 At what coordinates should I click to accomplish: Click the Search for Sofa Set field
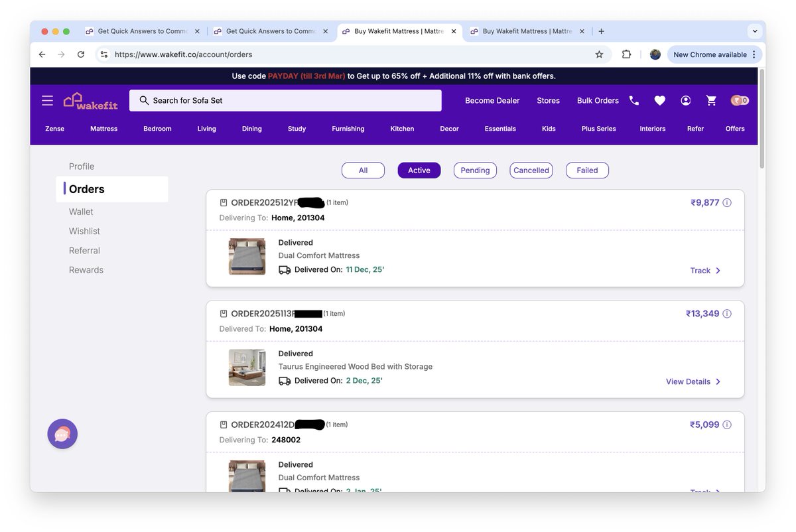click(x=285, y=101)
